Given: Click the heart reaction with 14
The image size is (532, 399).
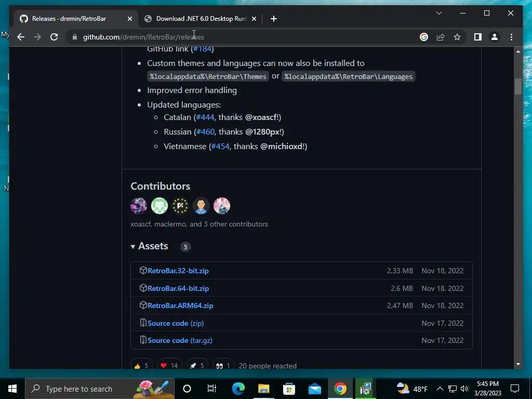Looking at the screenshot, I should pyautogui.click(x=169, y=365).
